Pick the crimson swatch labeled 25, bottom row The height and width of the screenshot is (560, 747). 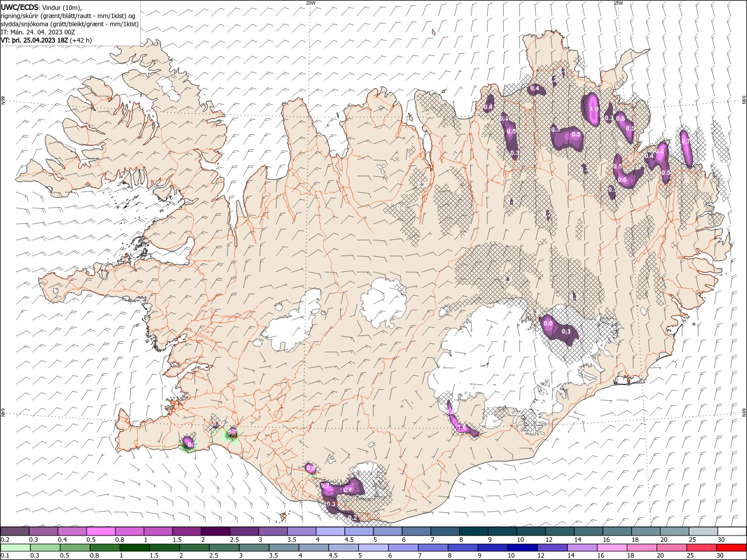701,548
